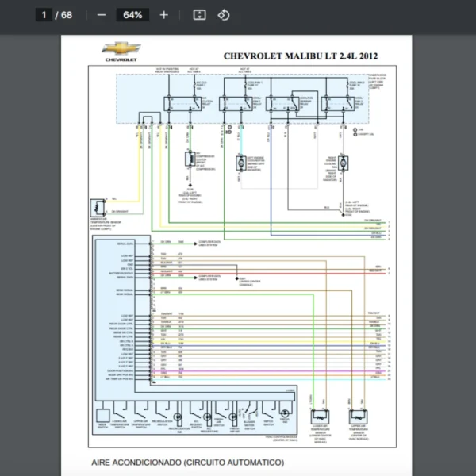476x476 pixels.
Task: Click the upper air temperature sensor symbol
Action: point(355,417)
